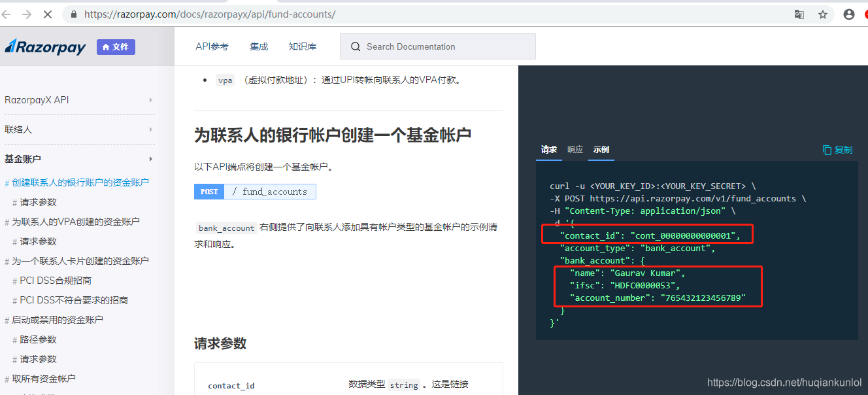Bookmark this page with star icon

pyautogui.click(x=823, y=14)
